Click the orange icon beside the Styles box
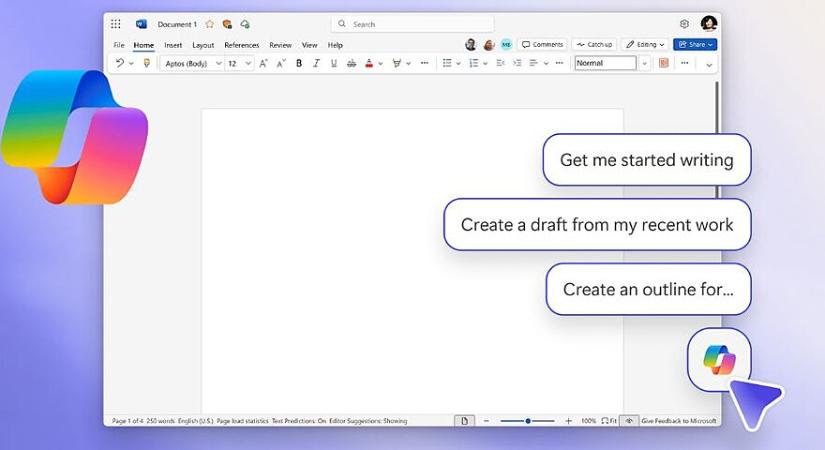Screen dimensions: 825x450 point(663,63)
